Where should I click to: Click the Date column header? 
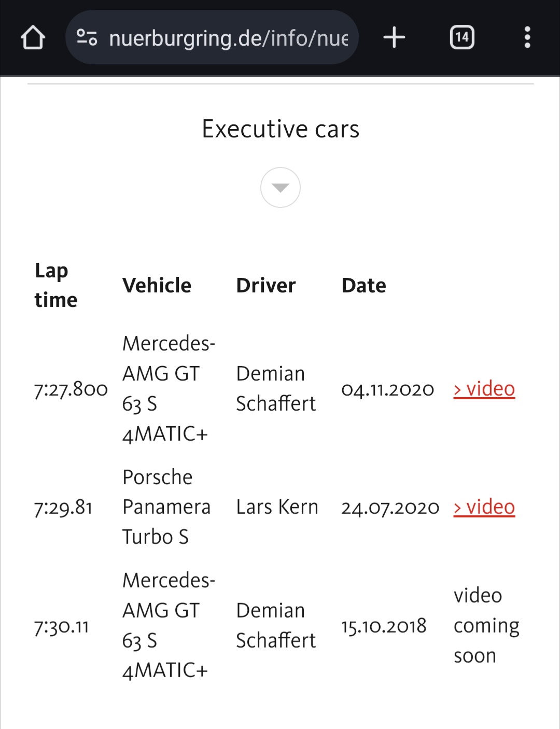coord(363,285)
